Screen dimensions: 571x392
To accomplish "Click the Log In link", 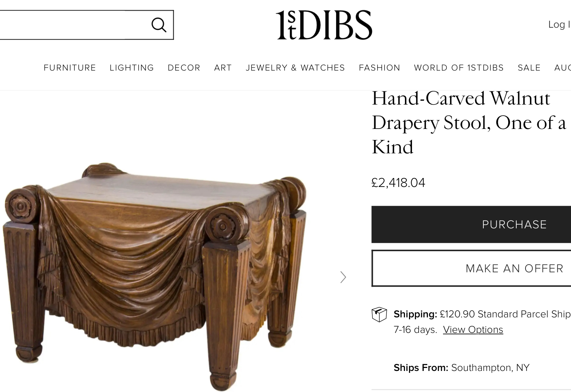I will point(560,24).
